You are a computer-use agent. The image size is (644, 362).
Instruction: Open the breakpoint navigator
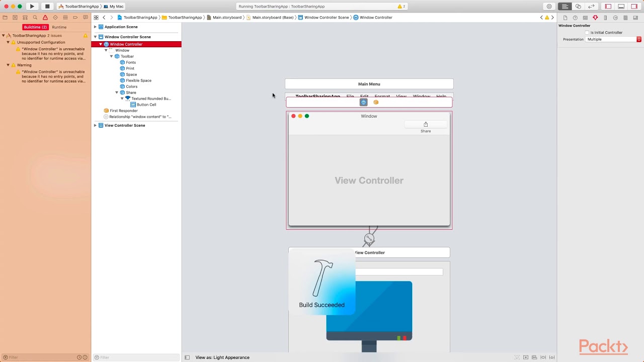point(75,18)
